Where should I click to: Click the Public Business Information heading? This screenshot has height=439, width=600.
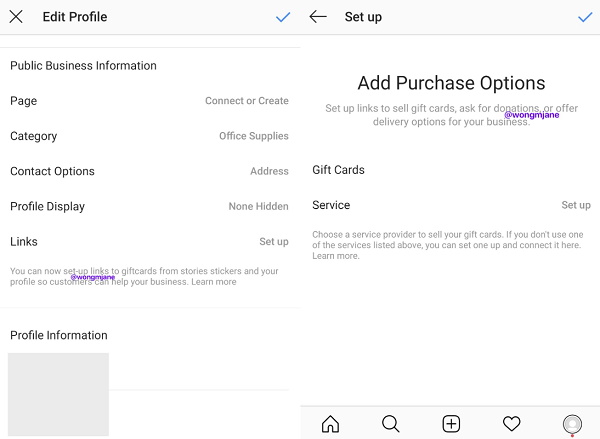coord(83,65)
